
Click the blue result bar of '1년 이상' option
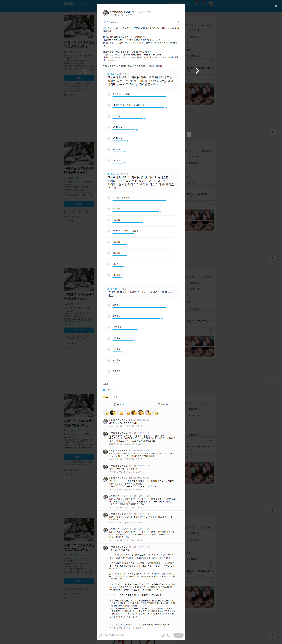(x=127, y=119)
